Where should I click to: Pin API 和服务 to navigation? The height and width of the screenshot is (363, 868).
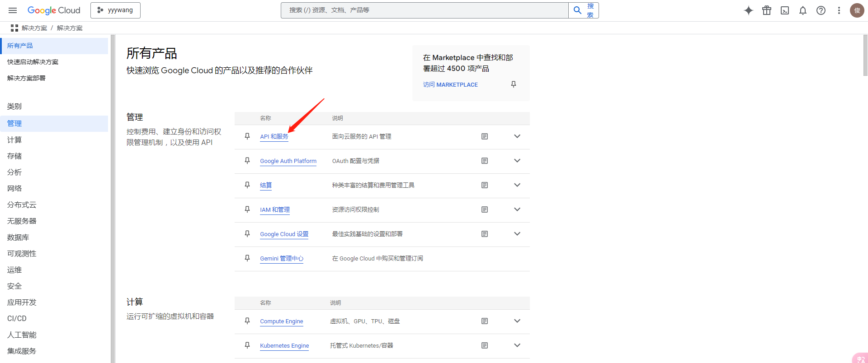[x=247, y=136]
